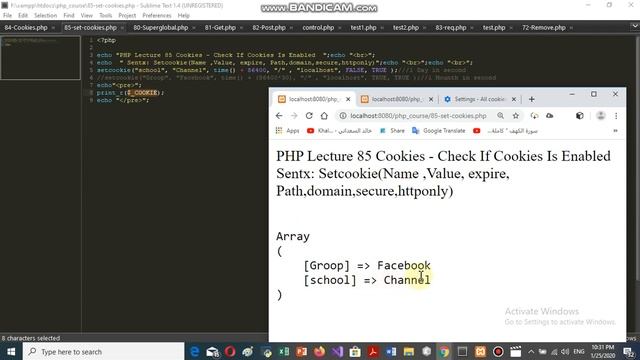Switch to 81-Get.php editor tab
640x360 pixels.
tap(220, 28)
